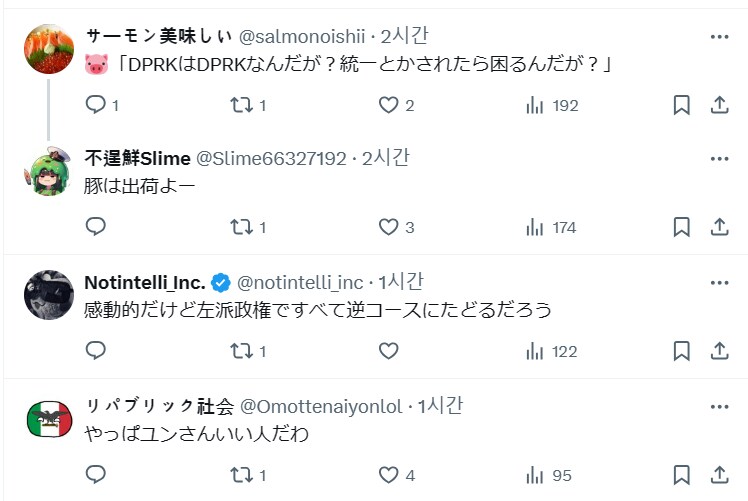Open more options for salmonoishii tweet
748x501 pixels.
[719, 37]
